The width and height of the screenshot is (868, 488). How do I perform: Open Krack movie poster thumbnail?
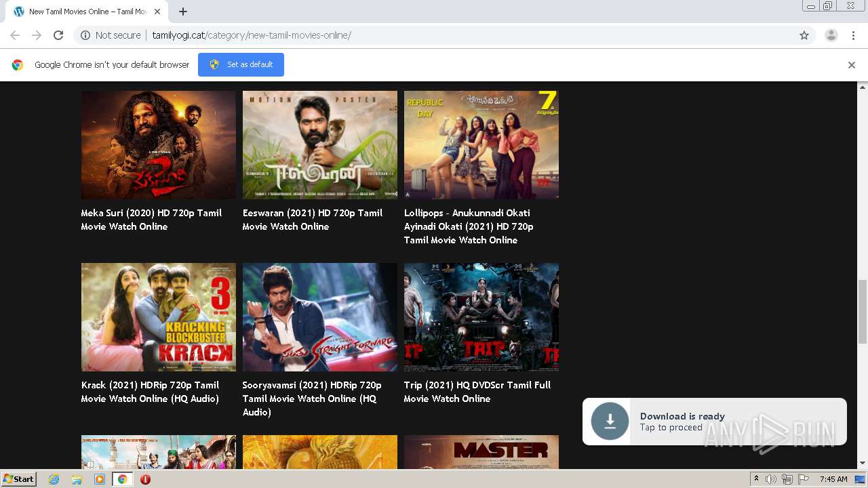point(159,317)
